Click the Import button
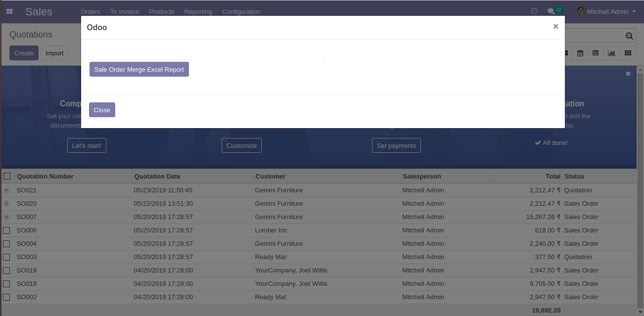 coord(54,53)
